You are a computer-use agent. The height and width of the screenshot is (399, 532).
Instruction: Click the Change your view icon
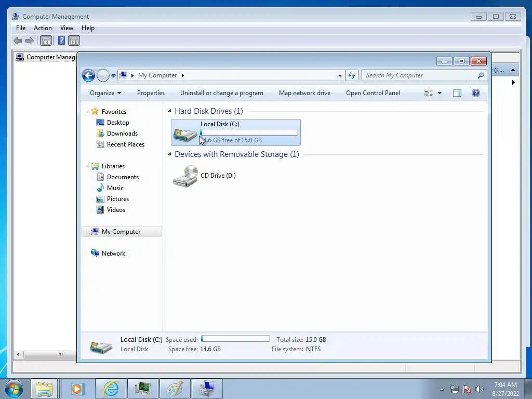[x=429, y=93]
